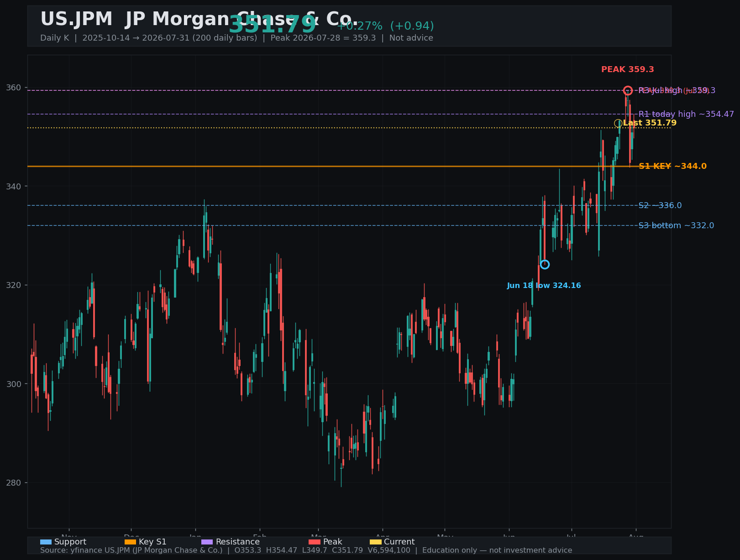Image resolution: width=740 pixels, height=560 pixels.
Task: Click the "Source: yfinance US.JPM" footer line
Action: click(306, 550)
